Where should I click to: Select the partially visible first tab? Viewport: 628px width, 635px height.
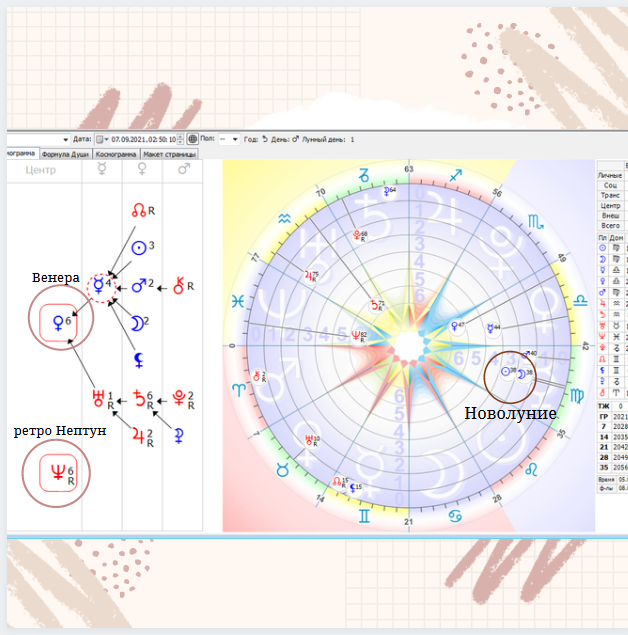tap(22, 153)
